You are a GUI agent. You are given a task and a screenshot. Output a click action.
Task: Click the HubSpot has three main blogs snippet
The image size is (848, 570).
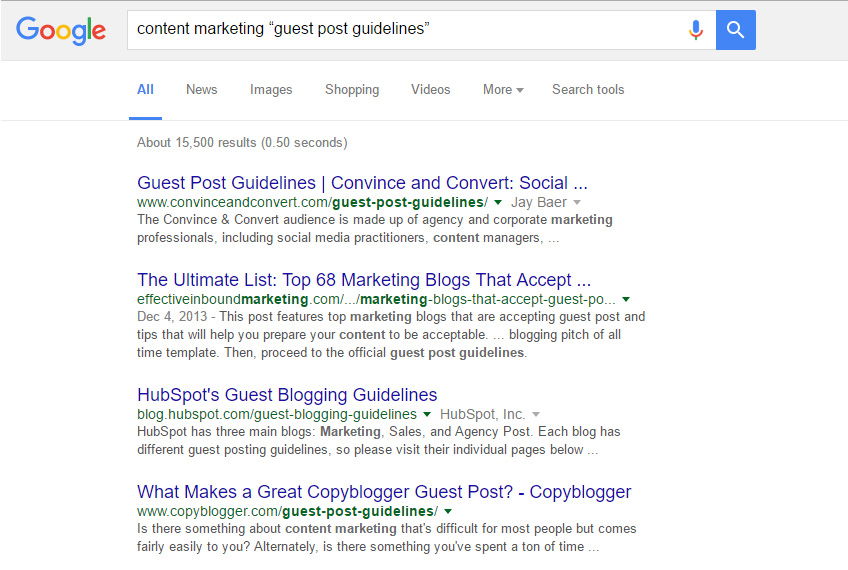tap(379, 440)
